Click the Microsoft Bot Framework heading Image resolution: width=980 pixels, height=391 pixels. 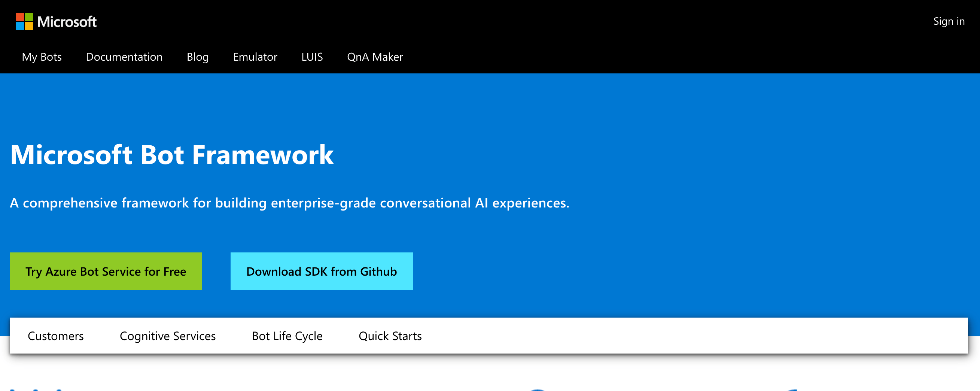point(172,155)
